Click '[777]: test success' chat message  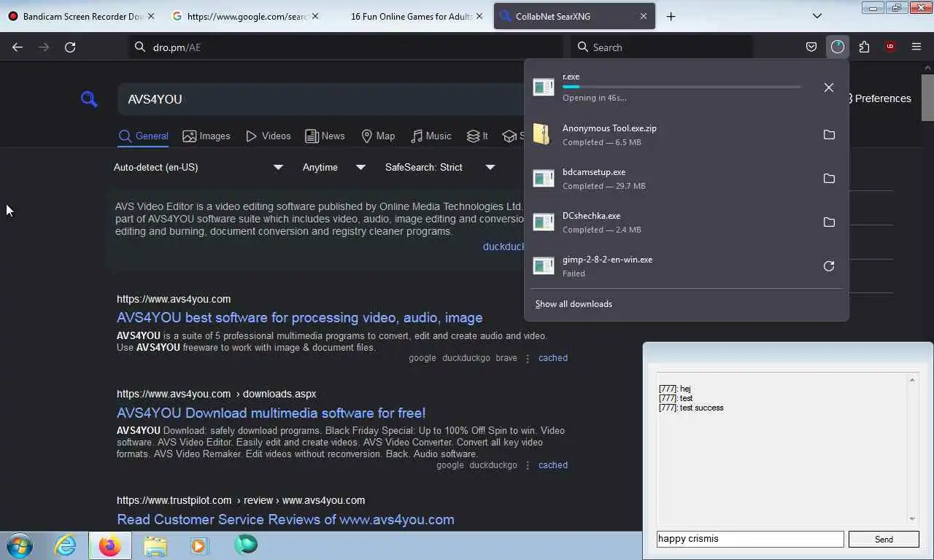(x=691, y=408)
